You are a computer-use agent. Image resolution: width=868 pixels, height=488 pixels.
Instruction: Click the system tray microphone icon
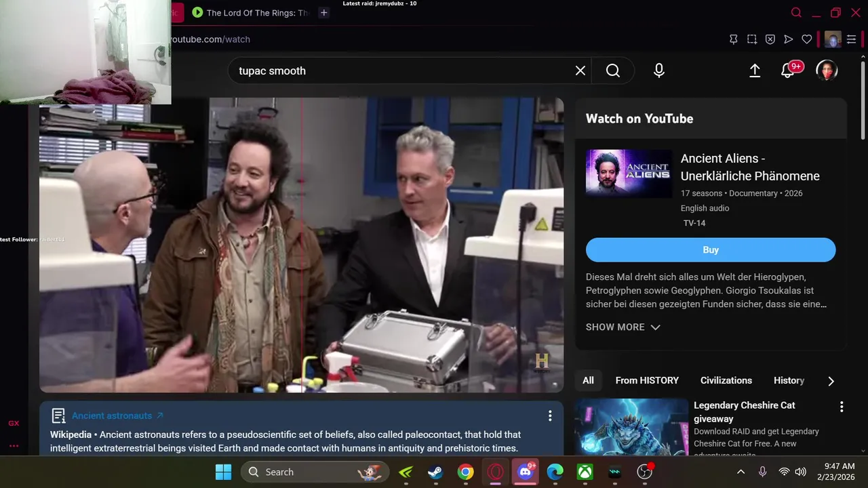[x=763, y=472]
